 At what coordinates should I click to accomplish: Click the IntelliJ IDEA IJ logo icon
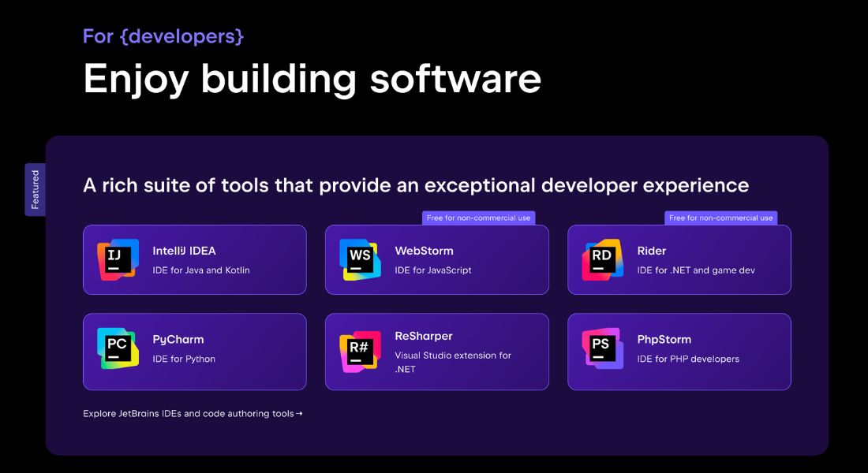[x=118, y=259]
